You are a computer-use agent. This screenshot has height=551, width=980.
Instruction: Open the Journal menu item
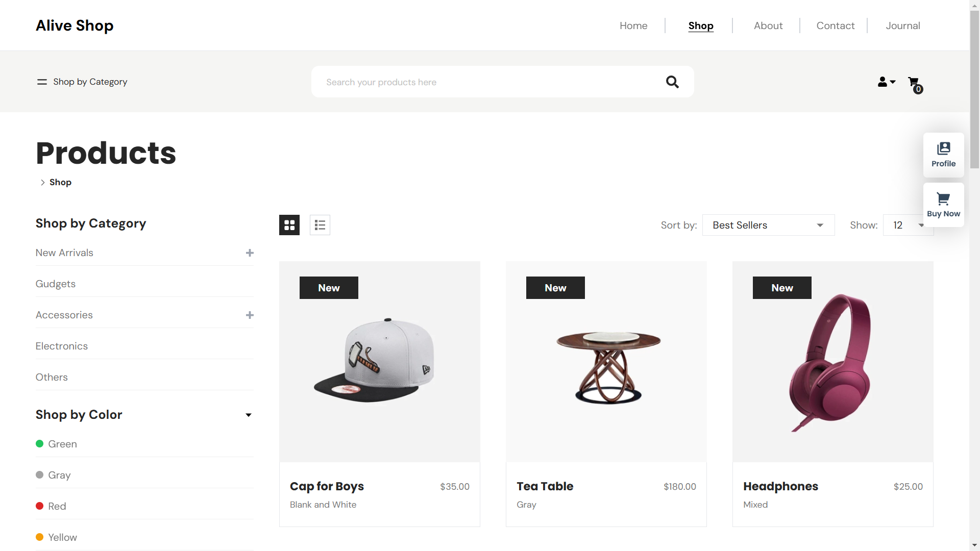click(x=902, y=26)
